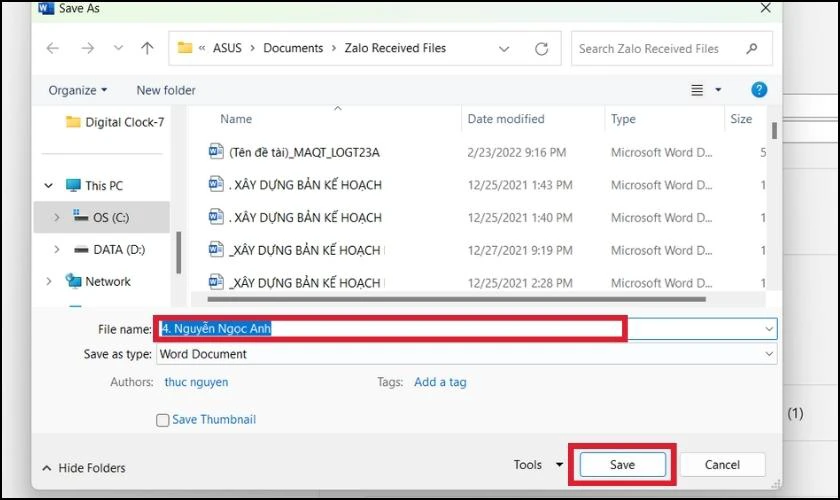Click the change view list icon
Screen dimensions: 840x500
(x=696, y=90)
